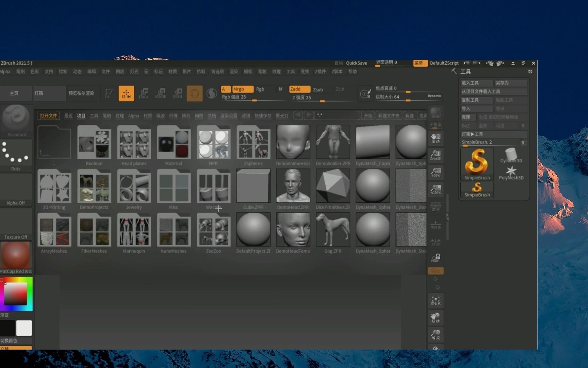This screenshot has width=588, height=368.
Task: Select the Move mode icon with M
Action: click(x=144, y=93)
